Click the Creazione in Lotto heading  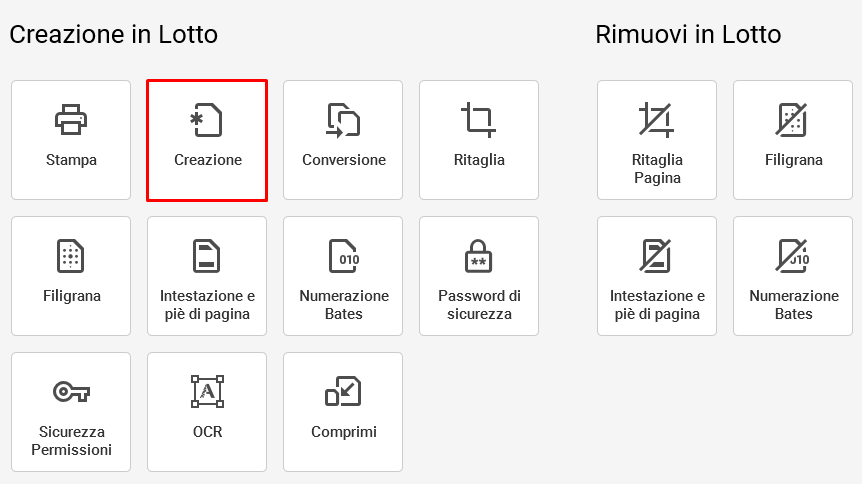pyautogui.click(x=114, y=35)
